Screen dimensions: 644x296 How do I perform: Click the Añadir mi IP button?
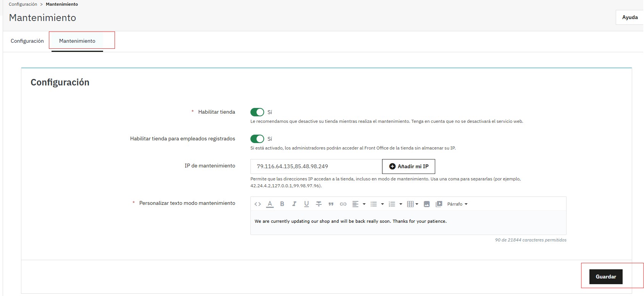click(408, 166)
